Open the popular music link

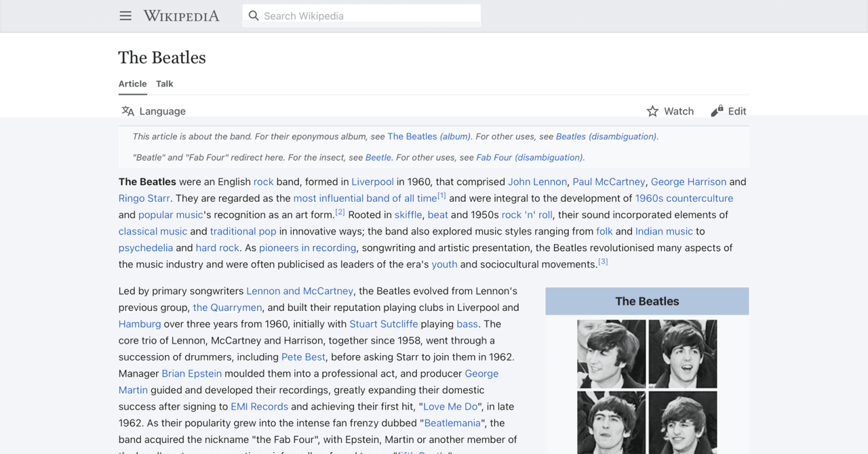click(171, 215)
